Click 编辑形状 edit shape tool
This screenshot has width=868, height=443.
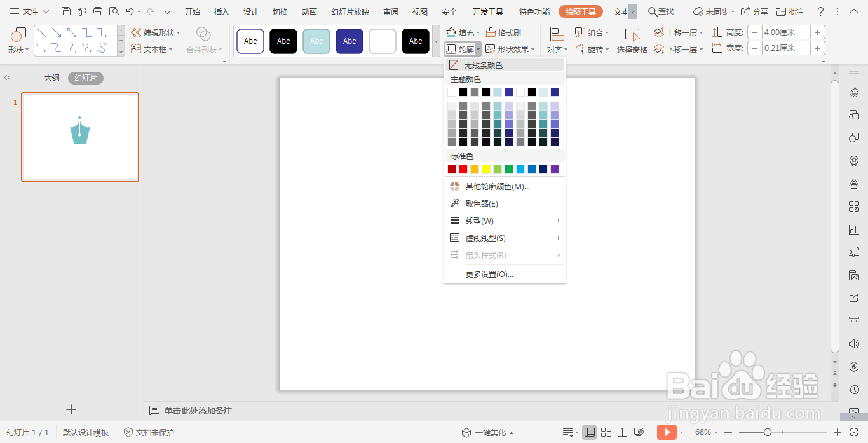click(156, 32)
